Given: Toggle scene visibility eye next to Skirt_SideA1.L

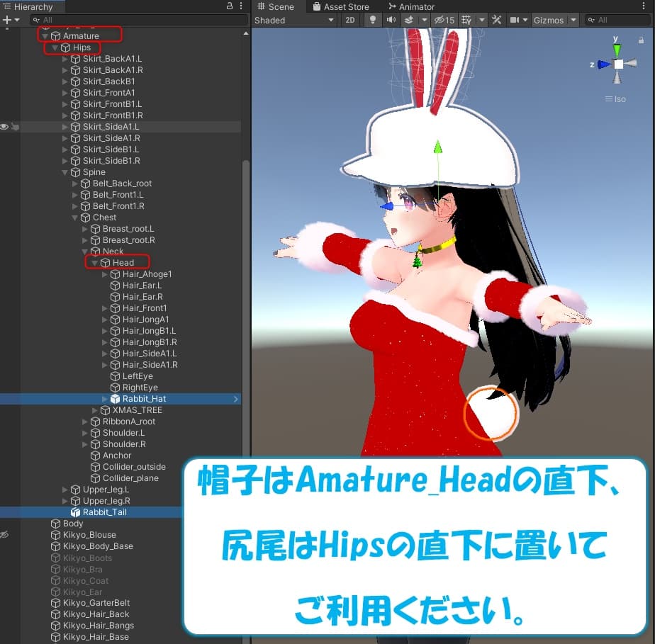Looking at the screenshot, I should (4, 127).
